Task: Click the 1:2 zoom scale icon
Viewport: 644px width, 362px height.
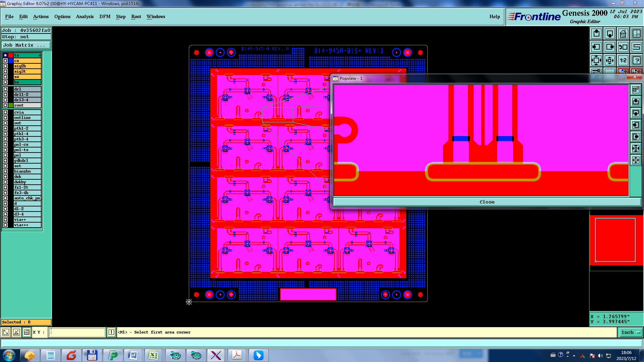Action: point(623,60)
